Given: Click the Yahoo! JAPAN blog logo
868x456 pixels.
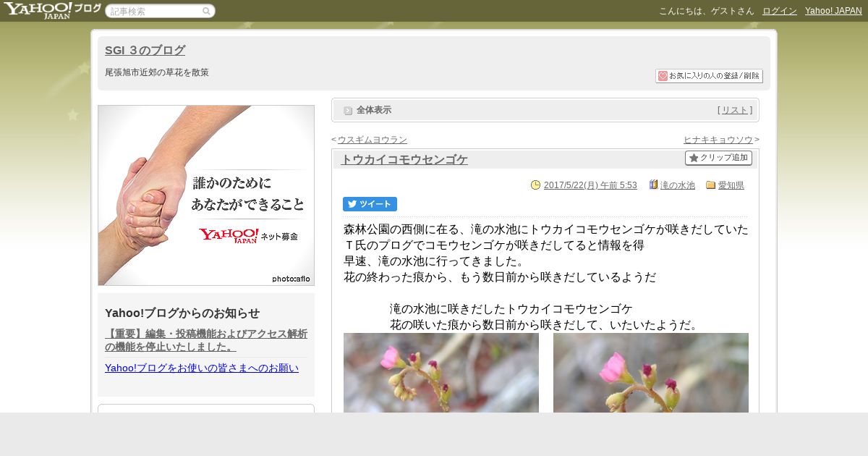Looking at the screenshot, I should (x=51, y=10).
